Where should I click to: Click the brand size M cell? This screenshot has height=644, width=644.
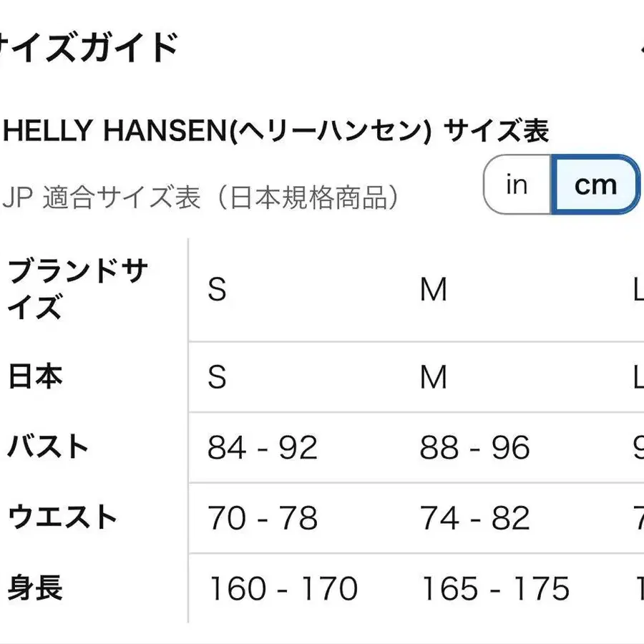point(434,290)
